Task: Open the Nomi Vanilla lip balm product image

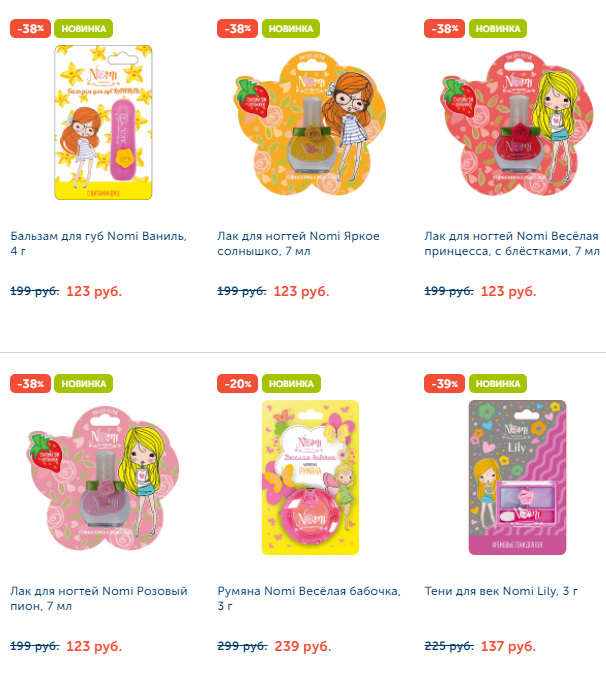Action: [x=103, y=122]
